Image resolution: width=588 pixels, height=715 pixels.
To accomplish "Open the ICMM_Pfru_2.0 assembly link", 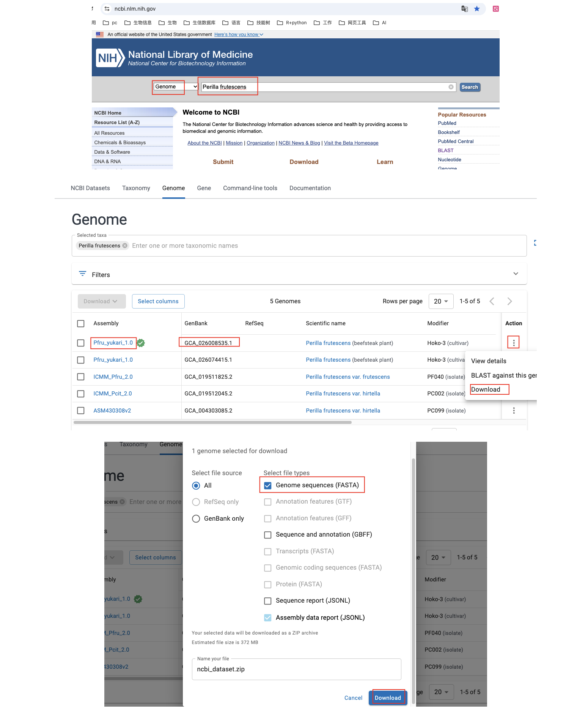I will tap(113, 377).
